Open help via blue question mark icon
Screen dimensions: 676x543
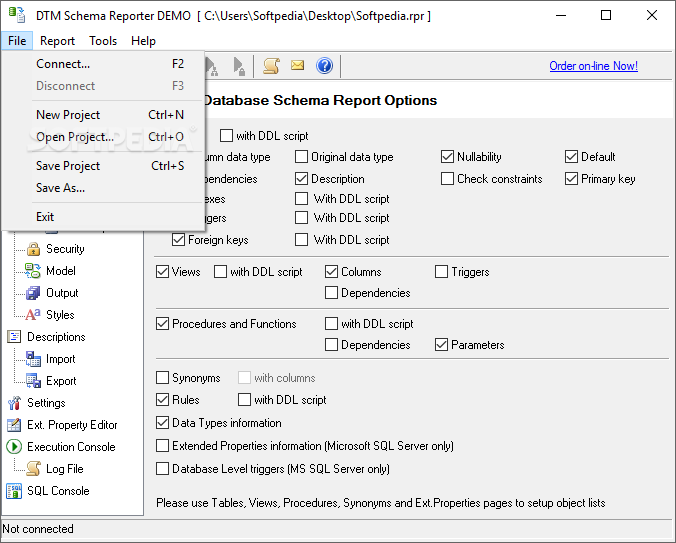click(x=324, y=66)
